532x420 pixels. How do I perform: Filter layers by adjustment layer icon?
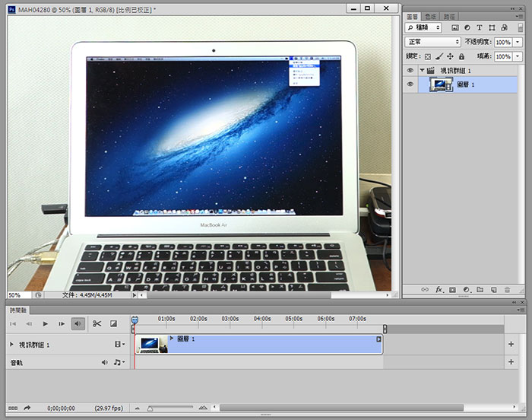(467, 28)
